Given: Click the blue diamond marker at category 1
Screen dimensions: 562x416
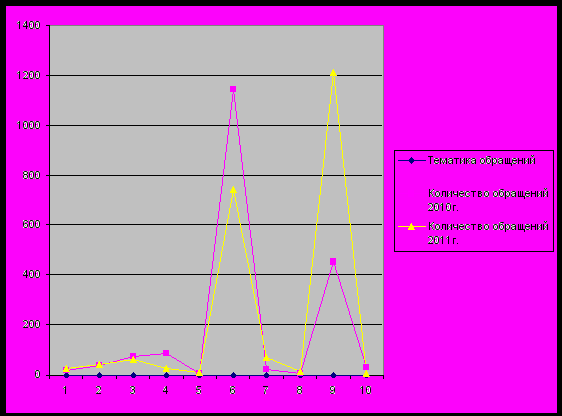Looking at the screenshot, I should tap(66, 375).
